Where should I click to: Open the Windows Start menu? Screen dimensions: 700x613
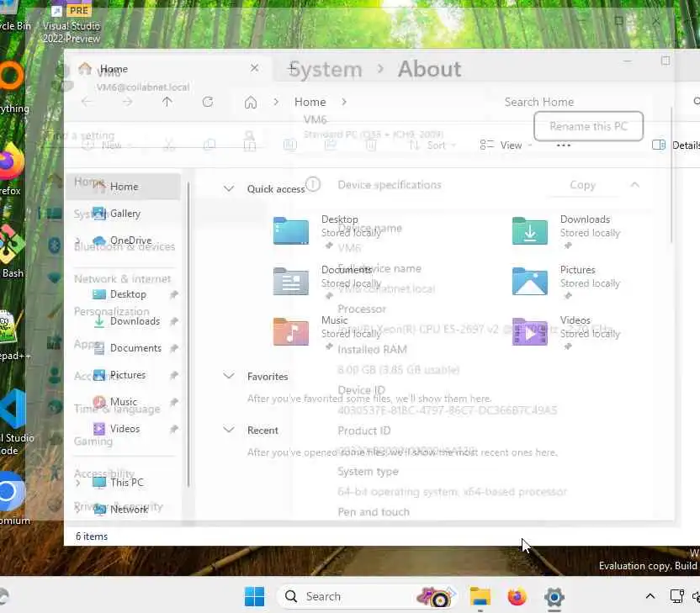click(x=254, y=596)
